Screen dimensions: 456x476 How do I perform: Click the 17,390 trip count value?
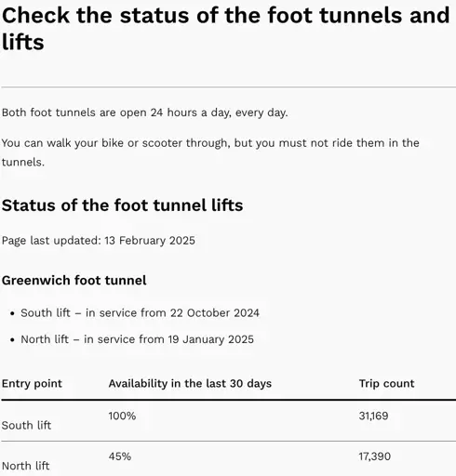[375, 456]
